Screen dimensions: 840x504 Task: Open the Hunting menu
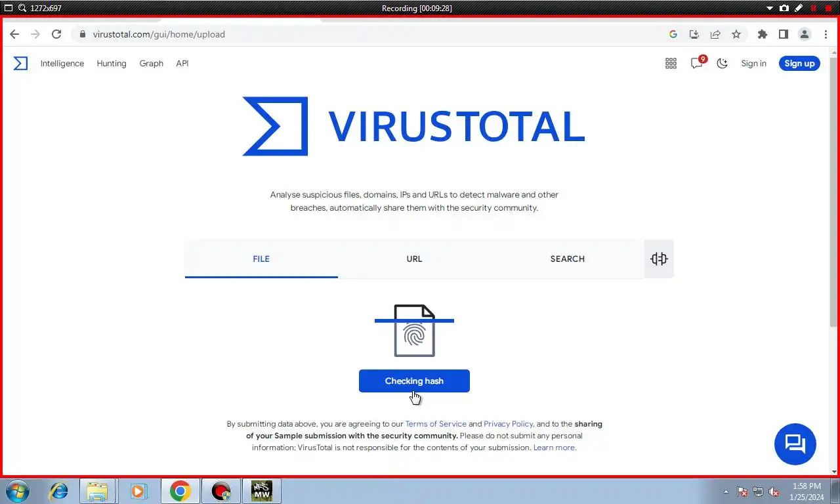point(112,64)
